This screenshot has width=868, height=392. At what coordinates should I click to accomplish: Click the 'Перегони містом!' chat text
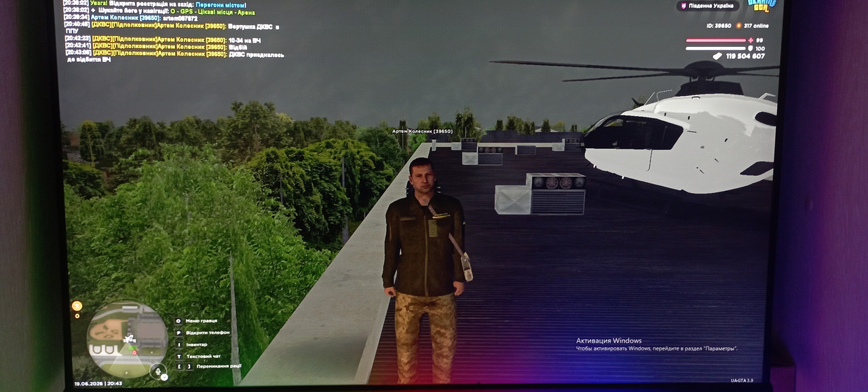click(x=221, y=5)
